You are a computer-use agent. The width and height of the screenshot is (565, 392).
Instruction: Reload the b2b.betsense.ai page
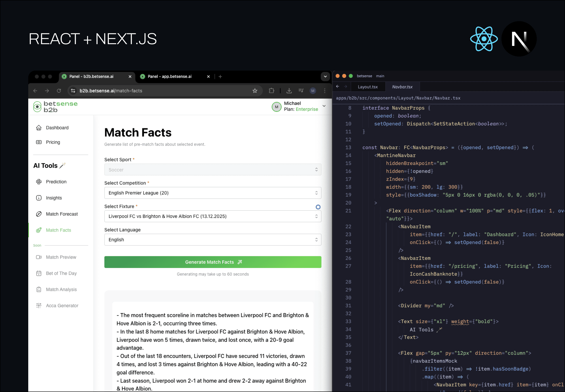[59, 91]
